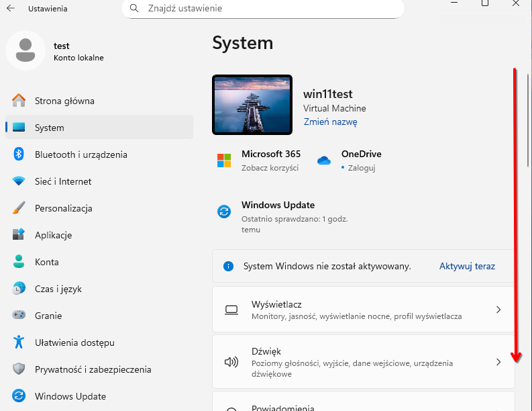Click the globe clock icon for Czas i język
The width and height of the screenshot is (532, 411).
click(x=19, y=288)
